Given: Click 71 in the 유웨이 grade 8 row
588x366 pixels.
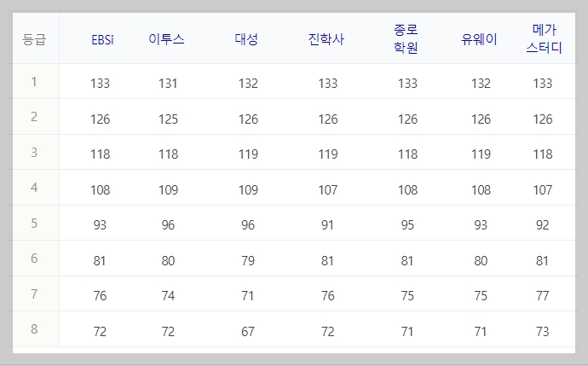Looking at the screenshot, I should point(480,332).
